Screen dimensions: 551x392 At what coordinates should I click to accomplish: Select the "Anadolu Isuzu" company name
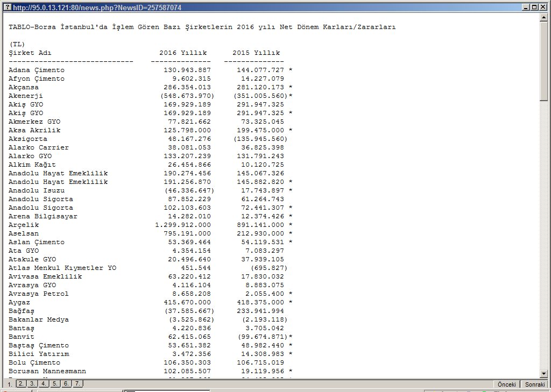pos(37,191)
